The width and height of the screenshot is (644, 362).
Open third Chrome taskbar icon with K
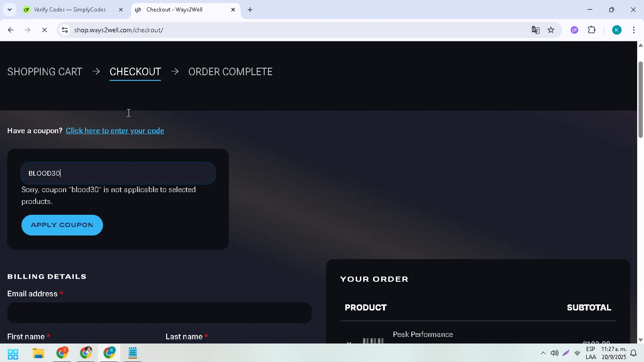coord(109,353)
